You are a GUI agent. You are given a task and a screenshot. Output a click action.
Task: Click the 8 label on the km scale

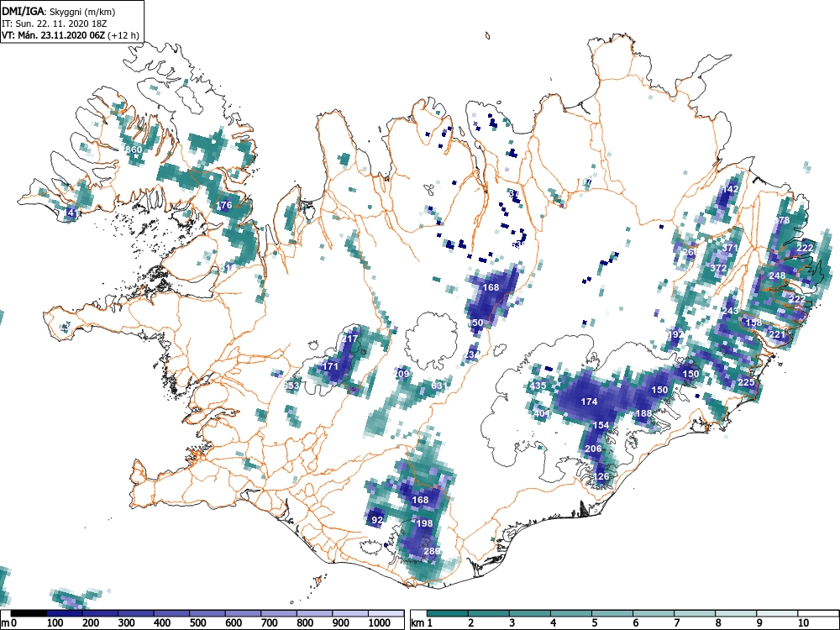pos(718,622)
